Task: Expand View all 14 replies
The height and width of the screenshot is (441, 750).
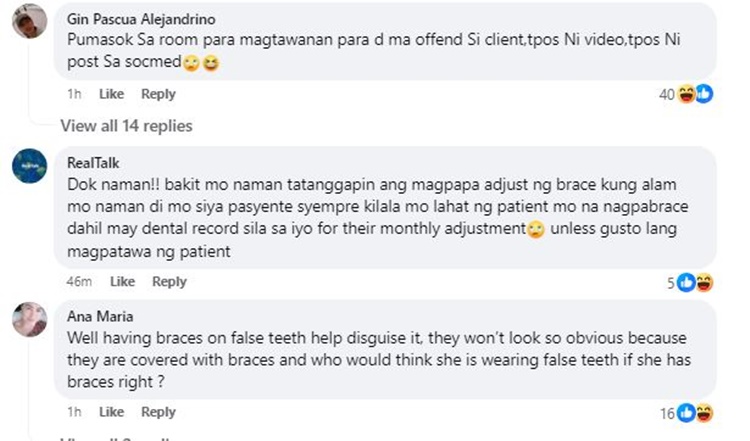Action: (x=126, y=126)
